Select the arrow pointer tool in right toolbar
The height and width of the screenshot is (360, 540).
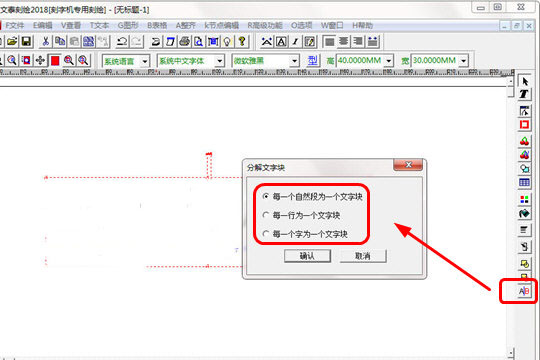(524, 82)
